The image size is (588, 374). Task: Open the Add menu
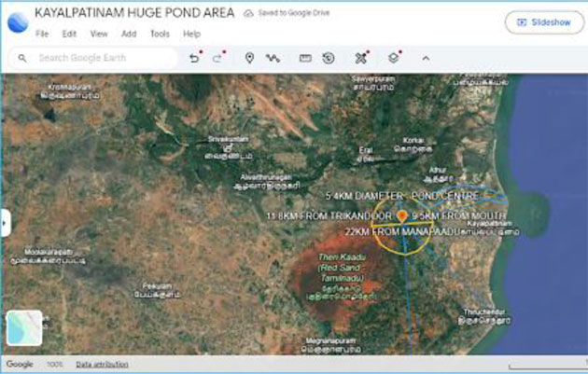pos(129,34)
